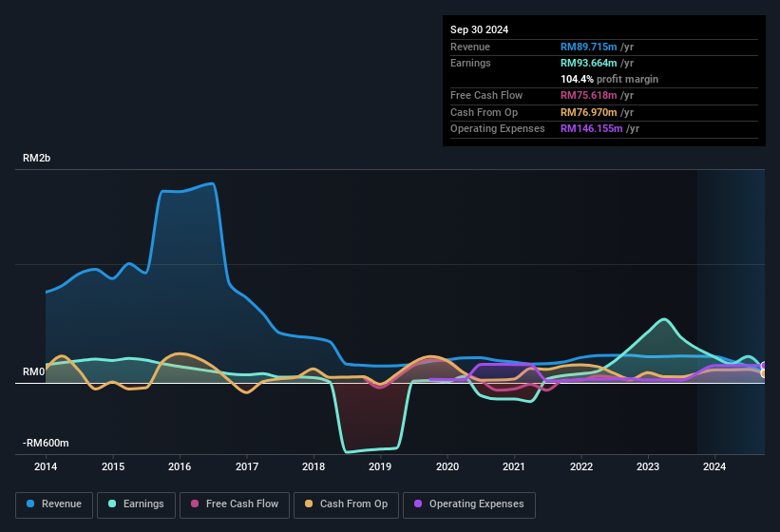This screenshot has width=780, height=532.
Task: Toggle the Earnings series in legend
Action: click(131, 504)
